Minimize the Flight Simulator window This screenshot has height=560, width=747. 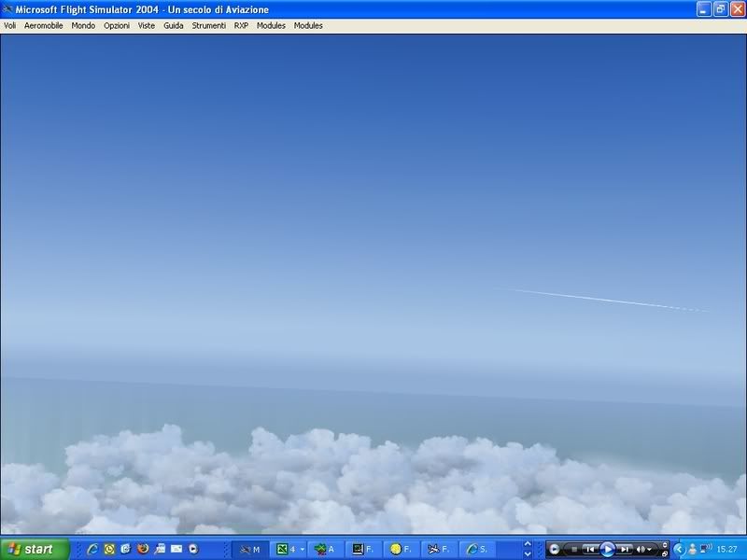click(x=704, y=9)
